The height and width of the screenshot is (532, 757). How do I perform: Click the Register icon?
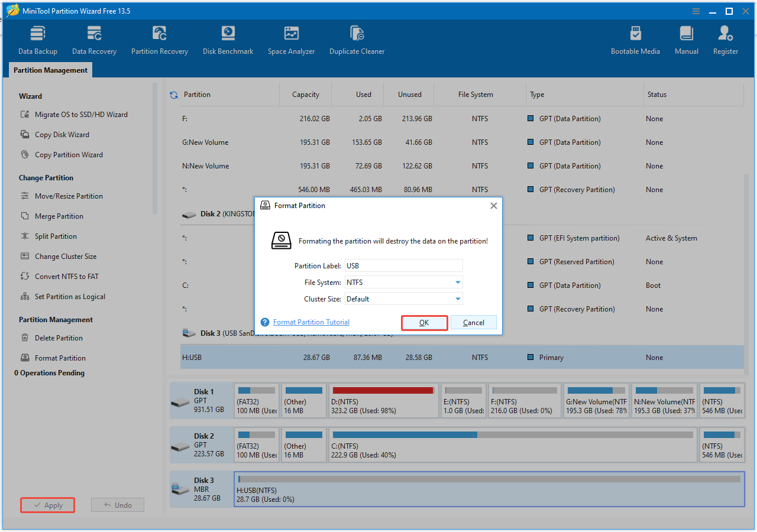coord(725,39)
